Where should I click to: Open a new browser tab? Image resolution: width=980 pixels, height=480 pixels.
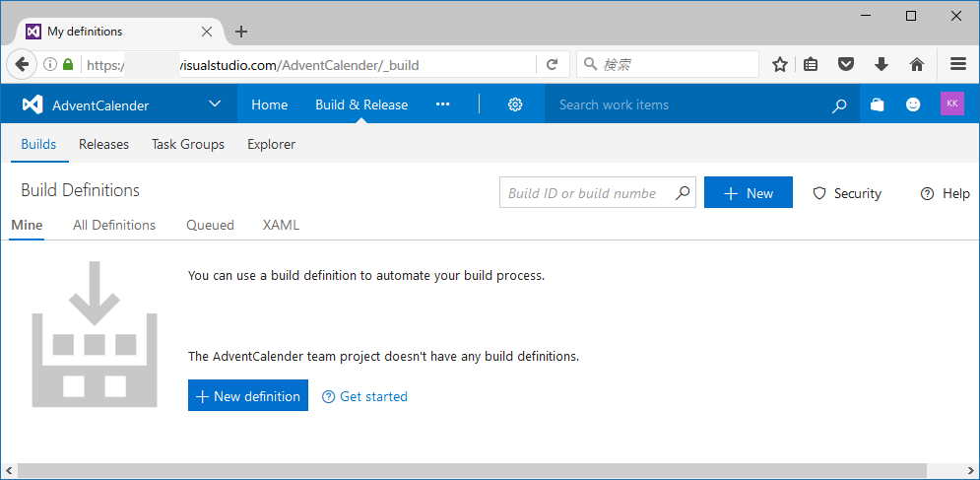[x=241, y=32]
